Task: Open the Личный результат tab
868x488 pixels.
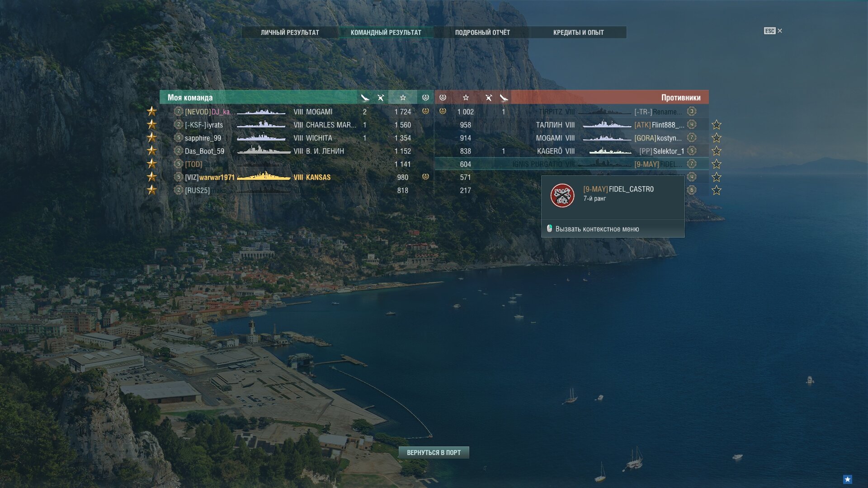Action: coord(290,33)
